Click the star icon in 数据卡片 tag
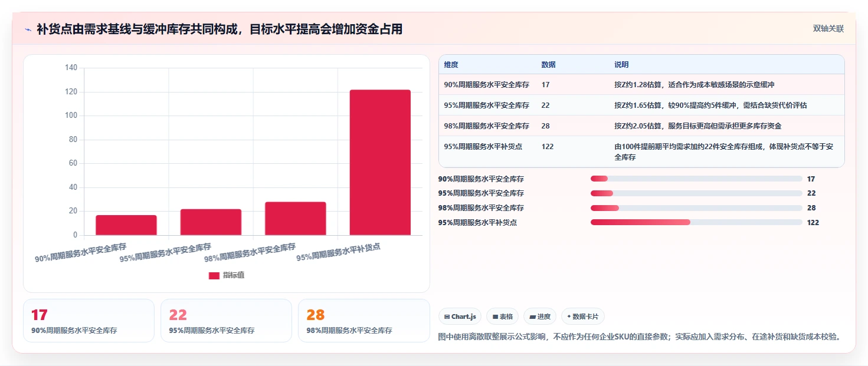Screen dimensions: 868x366 click(x=569, y=316)
